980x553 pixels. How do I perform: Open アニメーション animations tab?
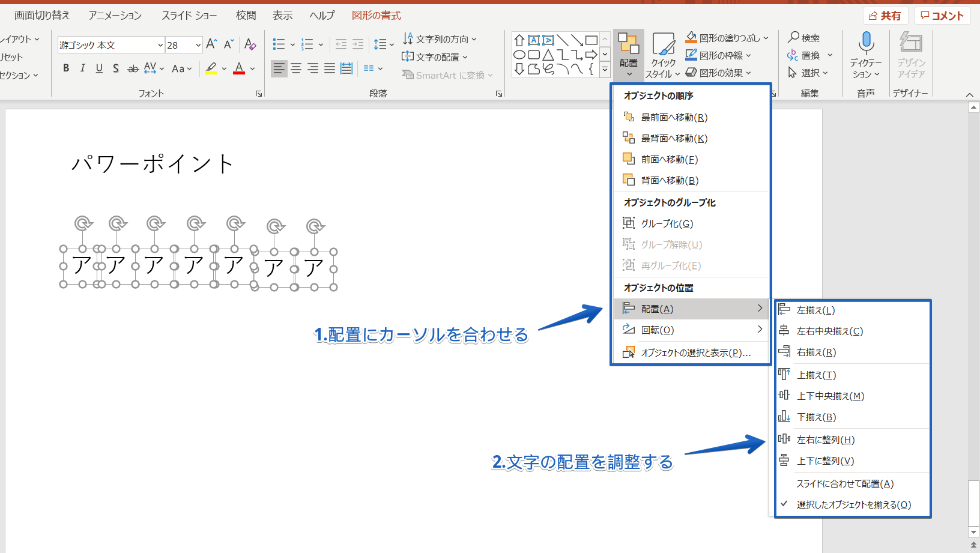pos(115,16)
